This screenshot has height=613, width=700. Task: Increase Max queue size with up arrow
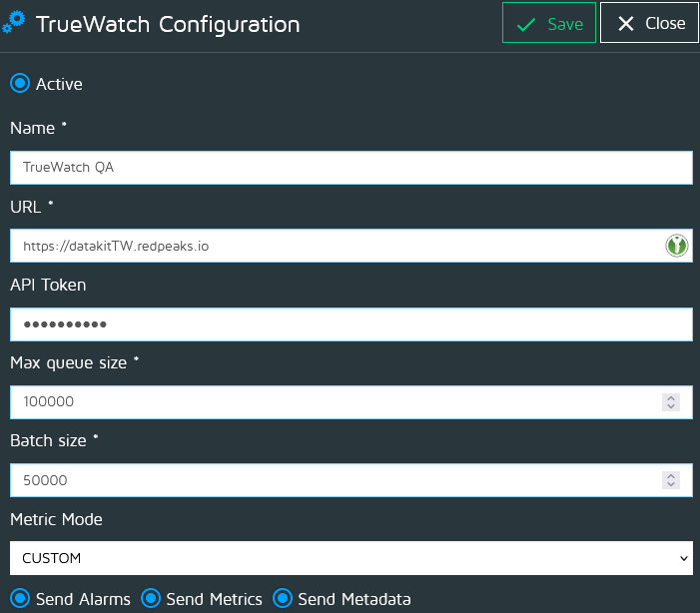[671, 397]
